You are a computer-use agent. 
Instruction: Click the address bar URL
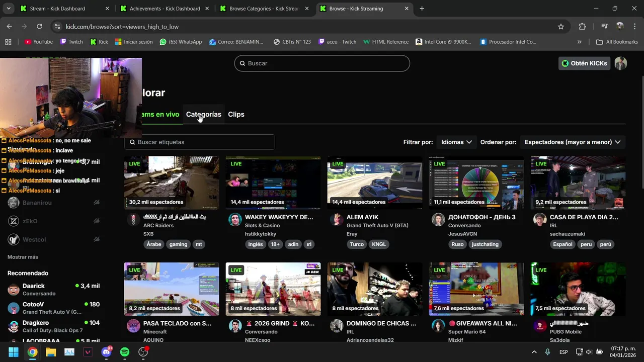tap(122, 27)
